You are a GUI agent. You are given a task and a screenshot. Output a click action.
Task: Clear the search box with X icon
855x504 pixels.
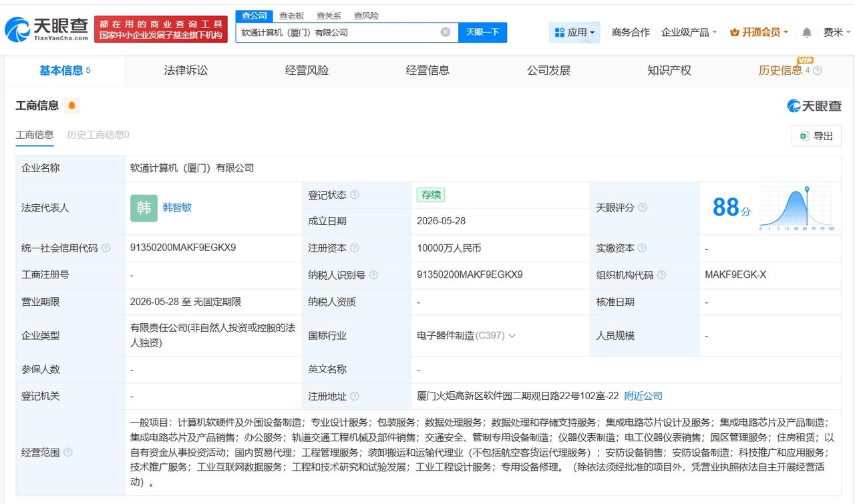446,32
